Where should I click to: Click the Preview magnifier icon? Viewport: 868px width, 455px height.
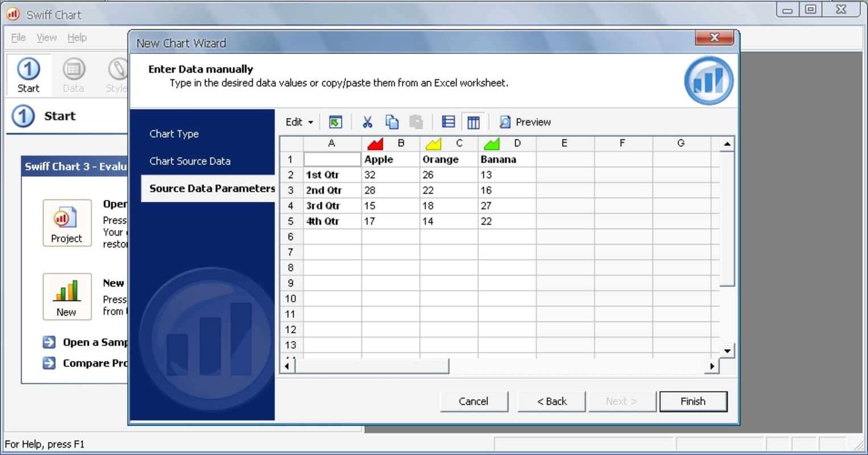click(505, 122)
